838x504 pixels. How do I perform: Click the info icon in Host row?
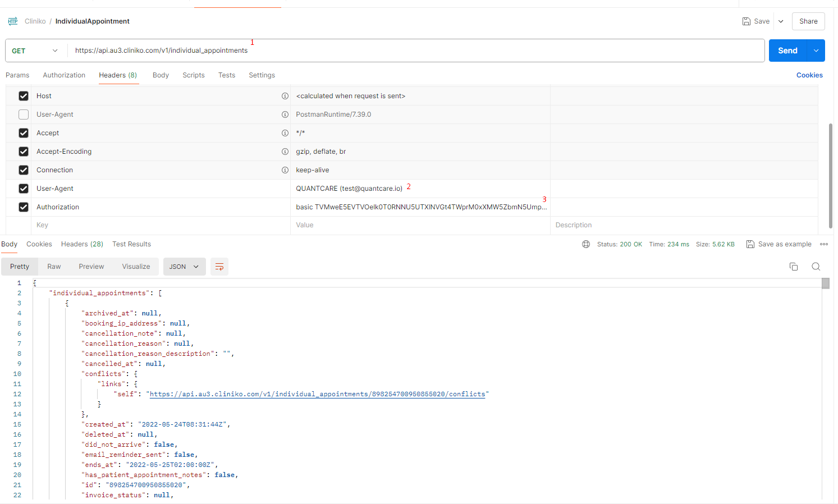285,96
